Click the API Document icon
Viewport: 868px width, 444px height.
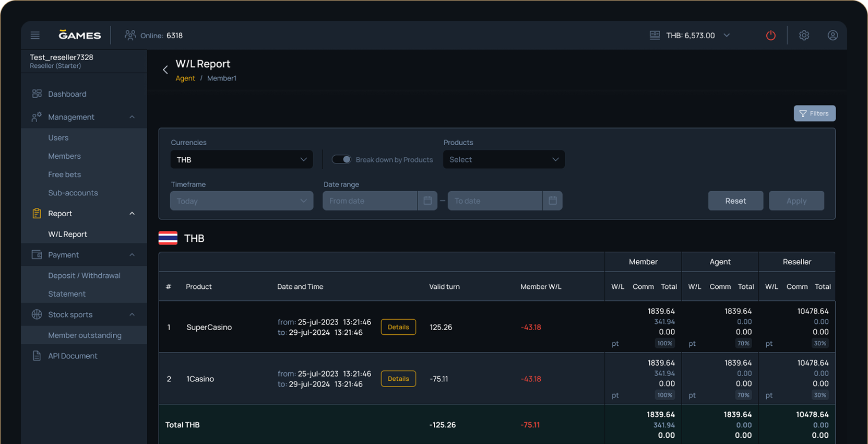37,356
